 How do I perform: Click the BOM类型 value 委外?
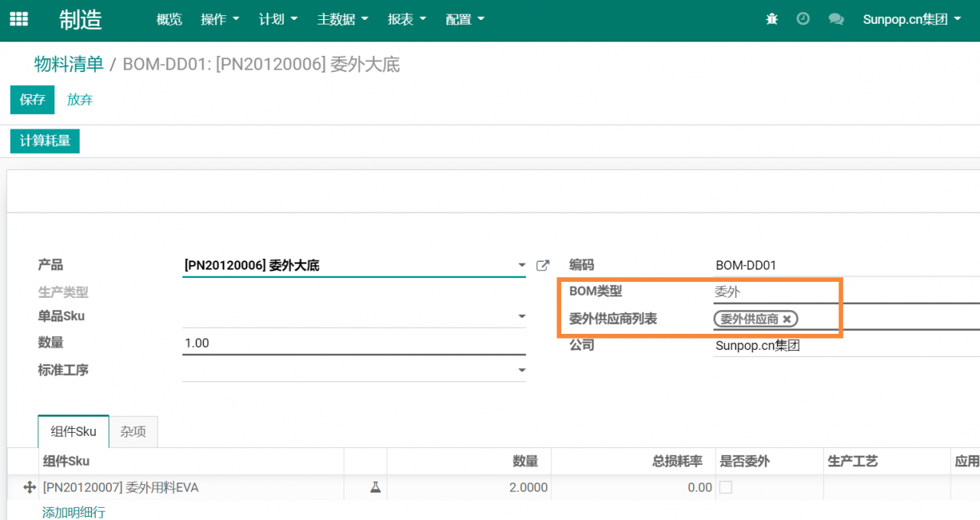727,292
